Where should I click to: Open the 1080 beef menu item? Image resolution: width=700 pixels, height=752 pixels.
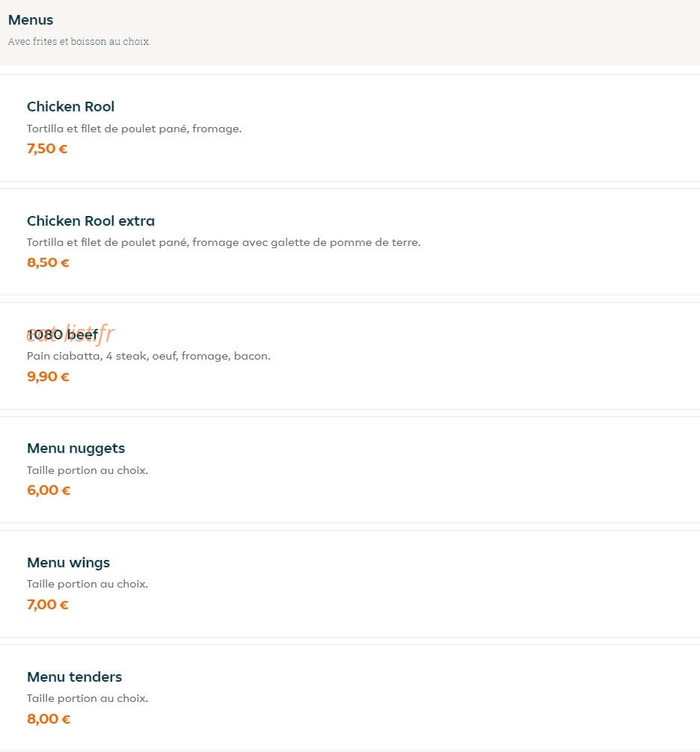click(350, 355)
